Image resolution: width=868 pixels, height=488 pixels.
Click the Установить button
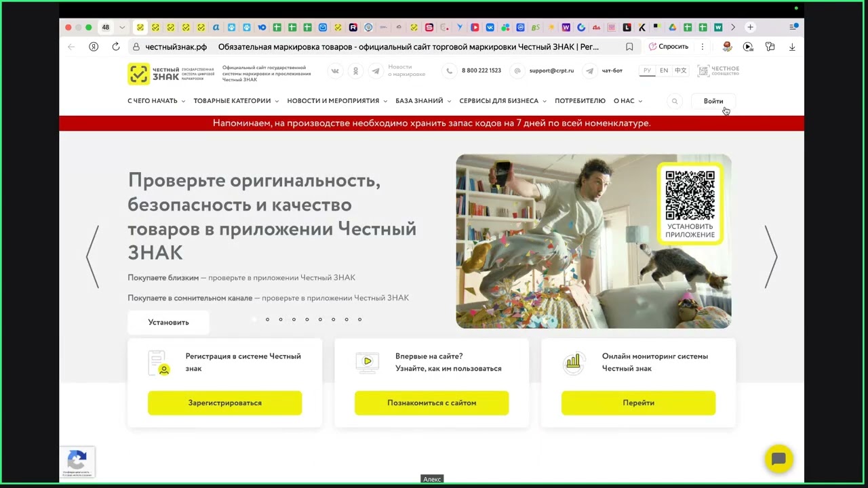168,323
